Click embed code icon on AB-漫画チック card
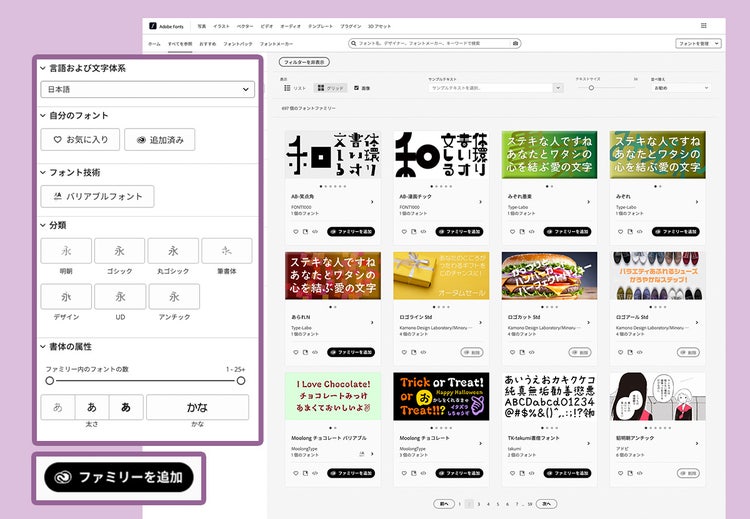Screen dimensions: 750x519 423,232
